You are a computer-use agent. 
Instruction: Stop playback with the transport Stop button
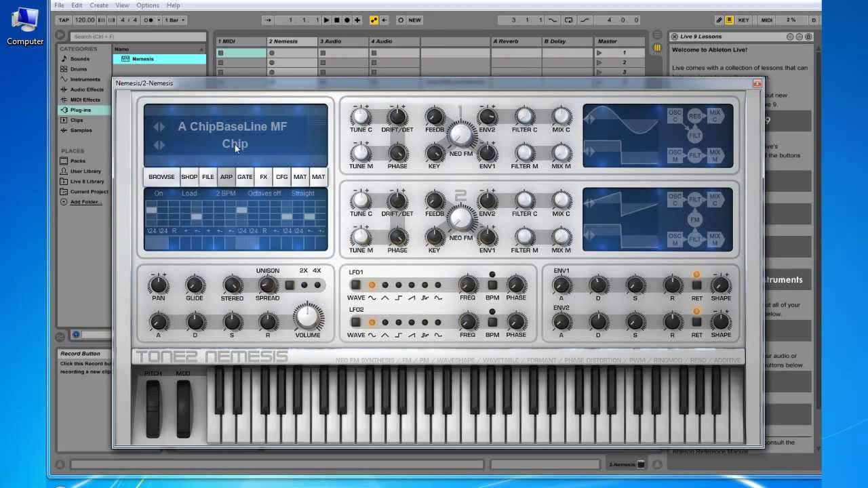pos(337,20)
